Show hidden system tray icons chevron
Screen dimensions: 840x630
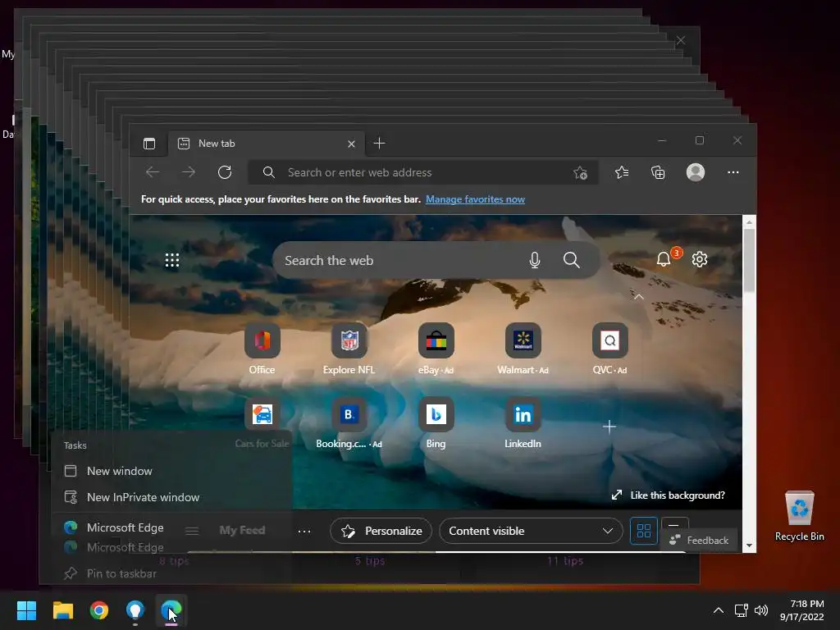tap(719, 610)
